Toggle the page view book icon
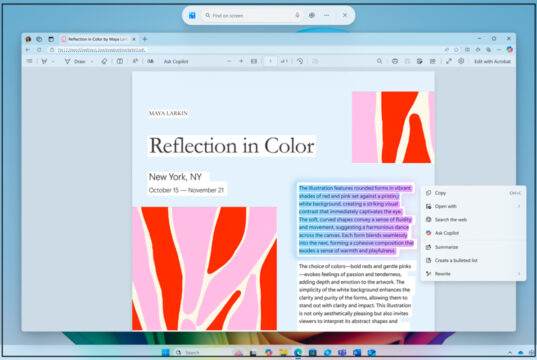Viewport: 537px width, 360px height. pyautogui.click(x=120, y=61)
